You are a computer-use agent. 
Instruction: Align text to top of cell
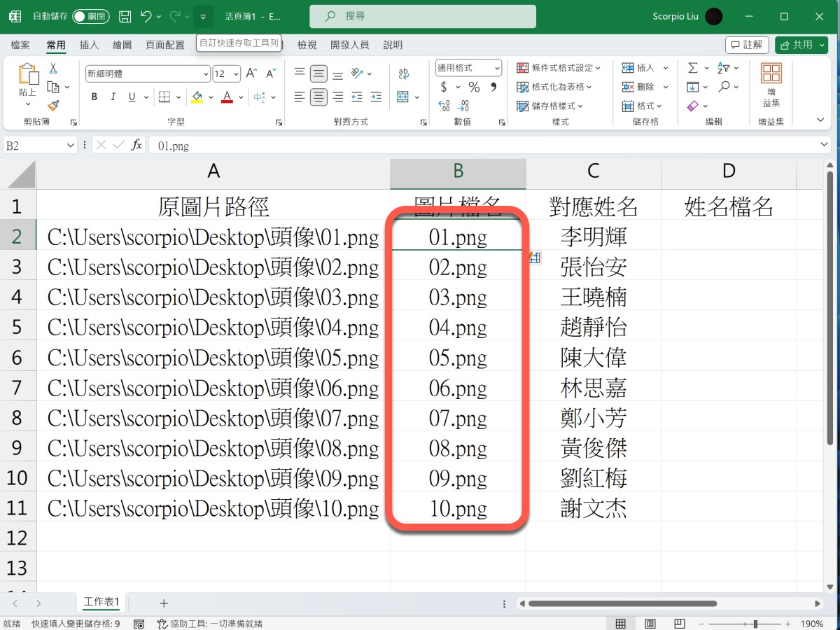click(300, 73)
